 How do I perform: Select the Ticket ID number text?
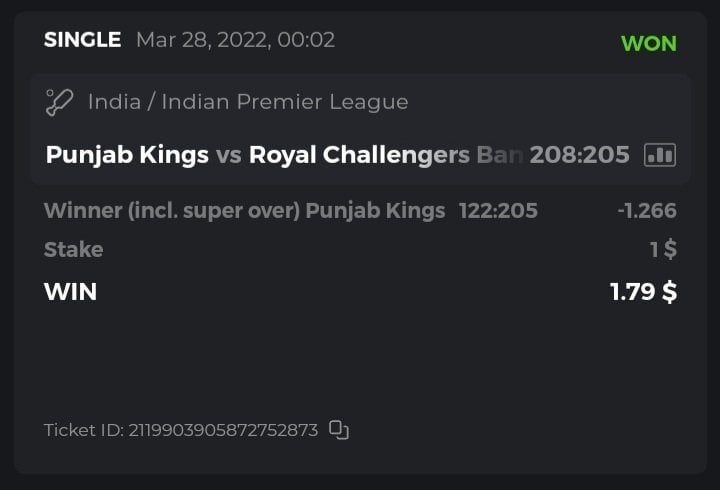[224, 430]
